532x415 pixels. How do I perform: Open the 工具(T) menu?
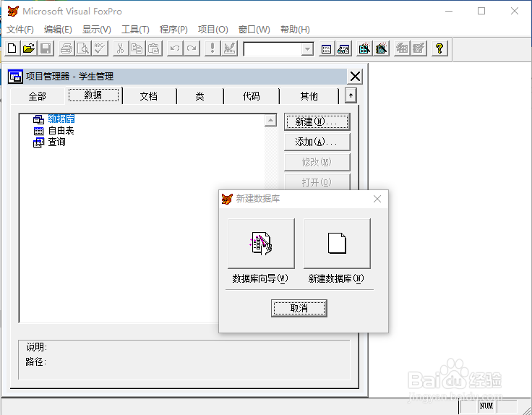click(x=135, y=30)
